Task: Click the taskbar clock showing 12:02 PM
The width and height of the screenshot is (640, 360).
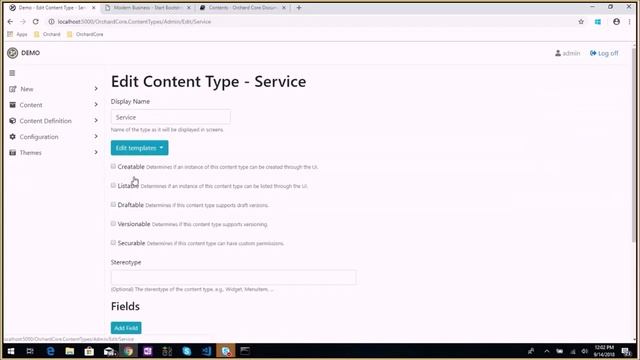Action: [604, 351]
